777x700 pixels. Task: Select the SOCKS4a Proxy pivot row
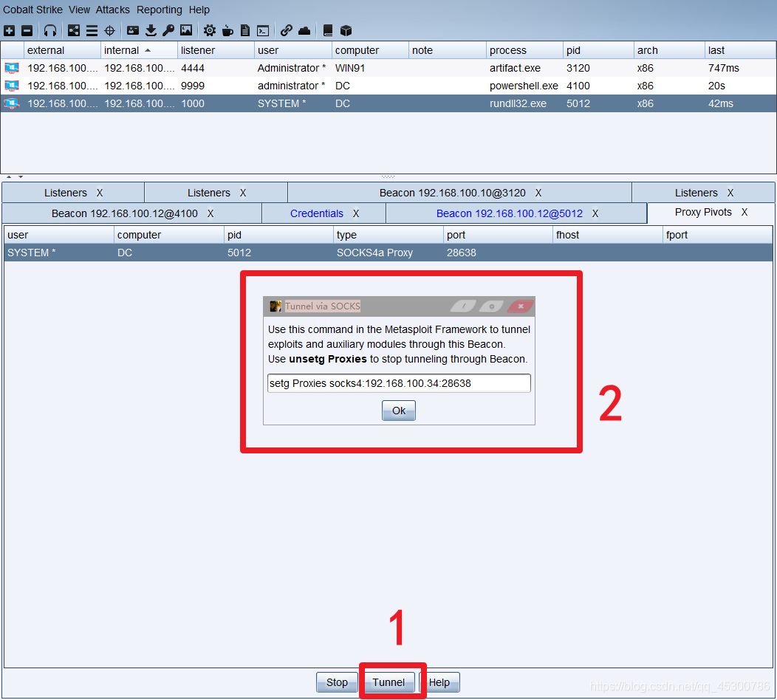coord(388,253)
